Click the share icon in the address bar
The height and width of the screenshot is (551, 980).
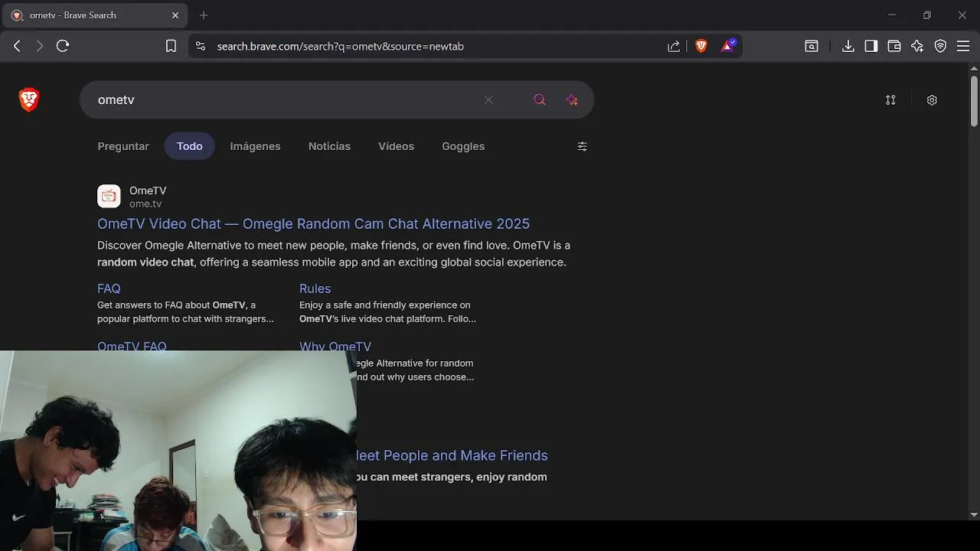coord(674,46)
